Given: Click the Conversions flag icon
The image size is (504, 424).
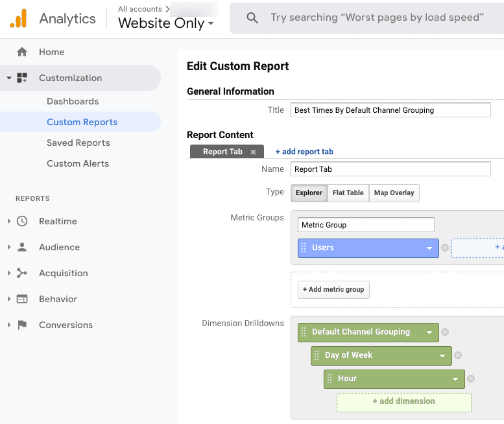Looking at the screenshot, I should point(22,325).
